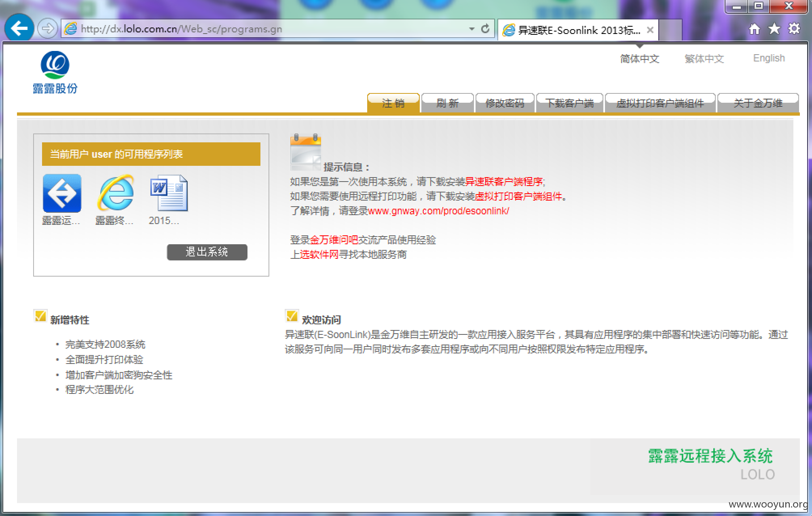
Task: Click the text 增加客户端加密狗安全性
Action: point(119,375)
